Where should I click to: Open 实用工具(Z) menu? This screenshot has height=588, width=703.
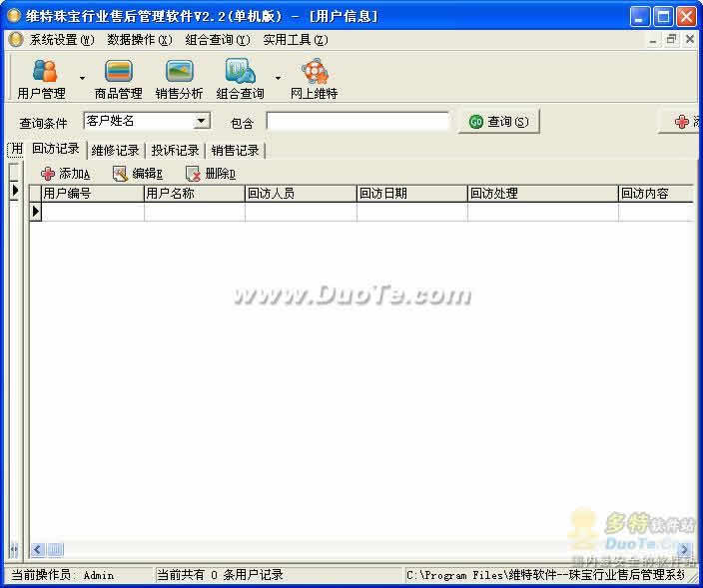tap(296, 40)
